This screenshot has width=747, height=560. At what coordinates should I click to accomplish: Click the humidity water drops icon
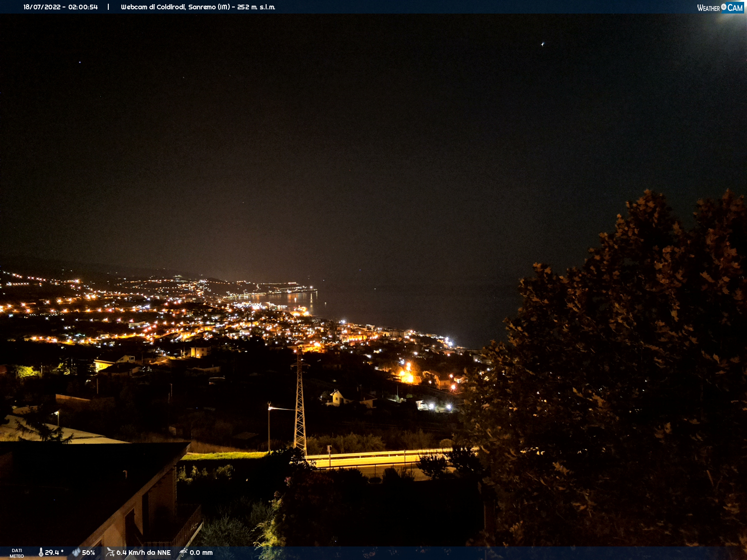[76, 553]
